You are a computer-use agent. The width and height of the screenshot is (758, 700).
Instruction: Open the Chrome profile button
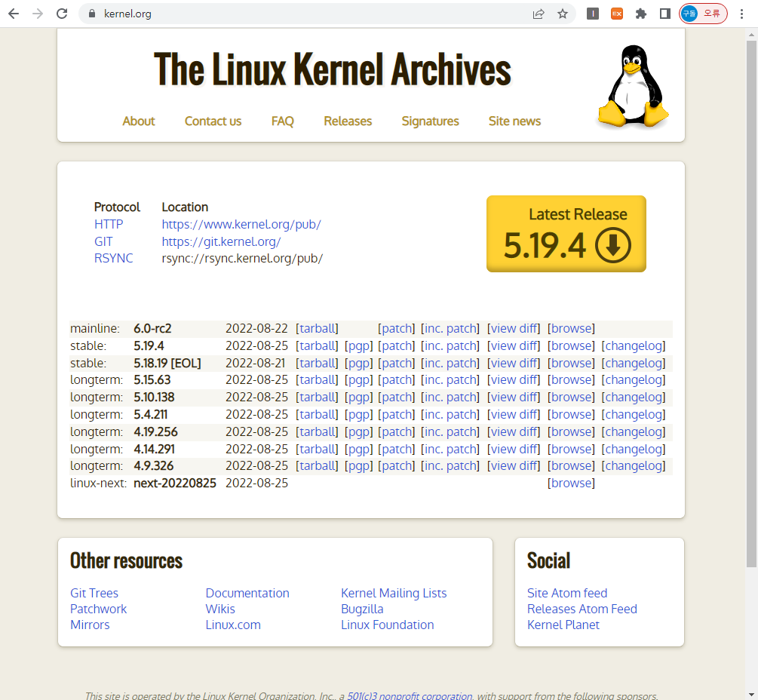703,14
